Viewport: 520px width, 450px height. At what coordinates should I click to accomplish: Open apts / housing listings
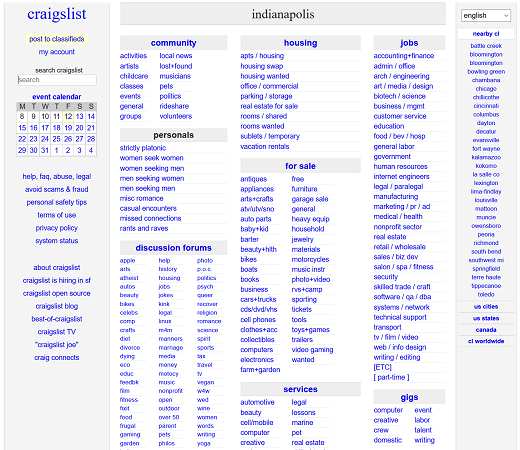coord(262,56)
